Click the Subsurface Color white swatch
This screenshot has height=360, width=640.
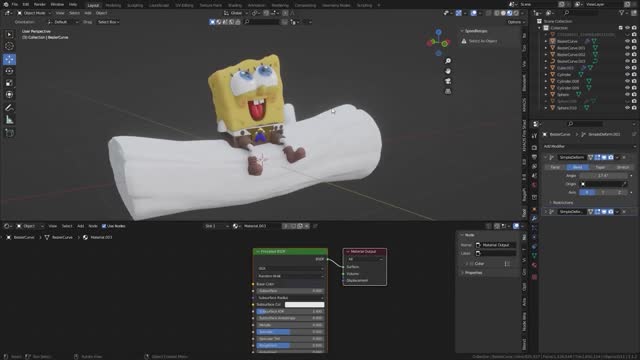(304, 304)
